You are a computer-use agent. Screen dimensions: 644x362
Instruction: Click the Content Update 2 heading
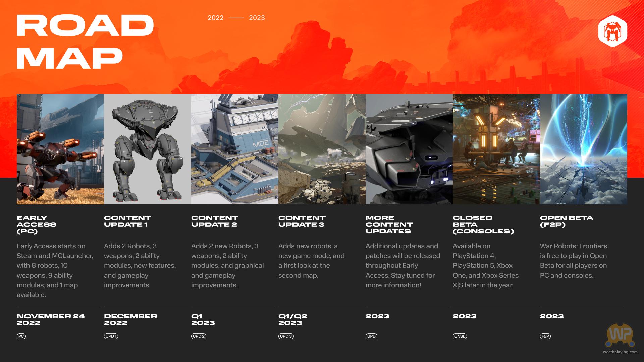(215, 221)
